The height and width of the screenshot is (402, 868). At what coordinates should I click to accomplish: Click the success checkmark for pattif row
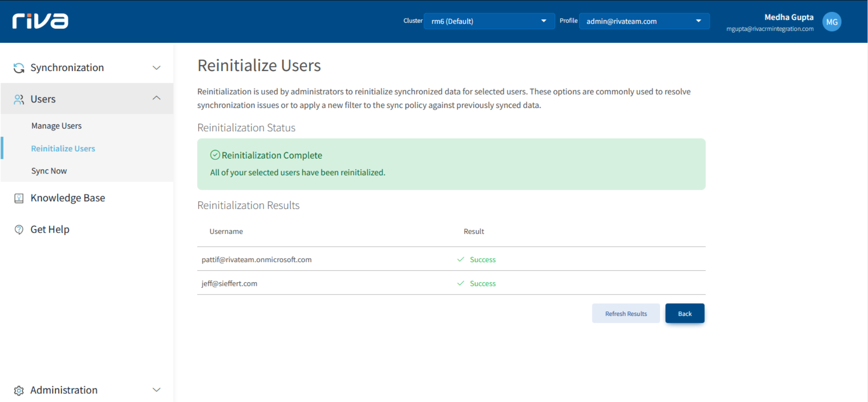pyautogui.click(x=460, y=260)
